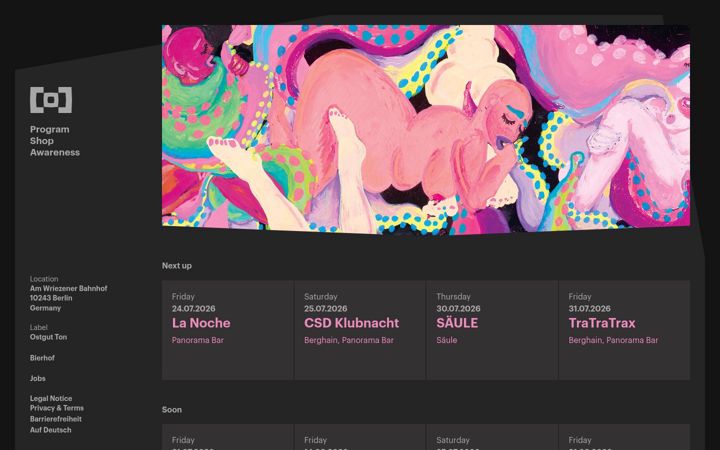The height and width of the screenshot is (450, 720).
Task: Open the Program menu item
Action: (50, 129)
